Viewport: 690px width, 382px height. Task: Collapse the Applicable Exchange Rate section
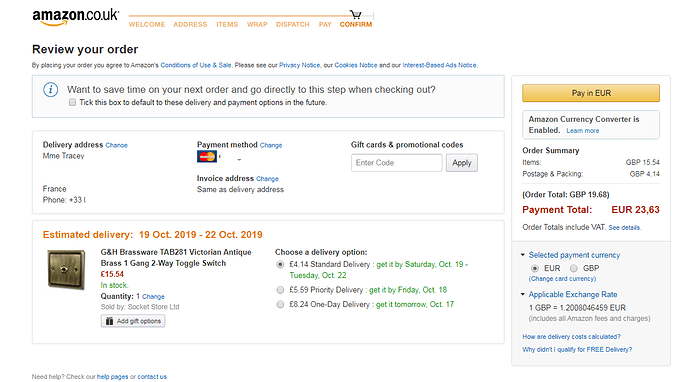(x=523, y=294)
